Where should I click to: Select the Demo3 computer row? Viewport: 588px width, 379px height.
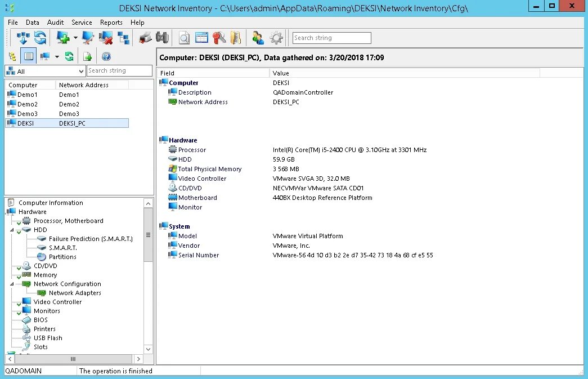pyautogui.click(x=67, y=114)
